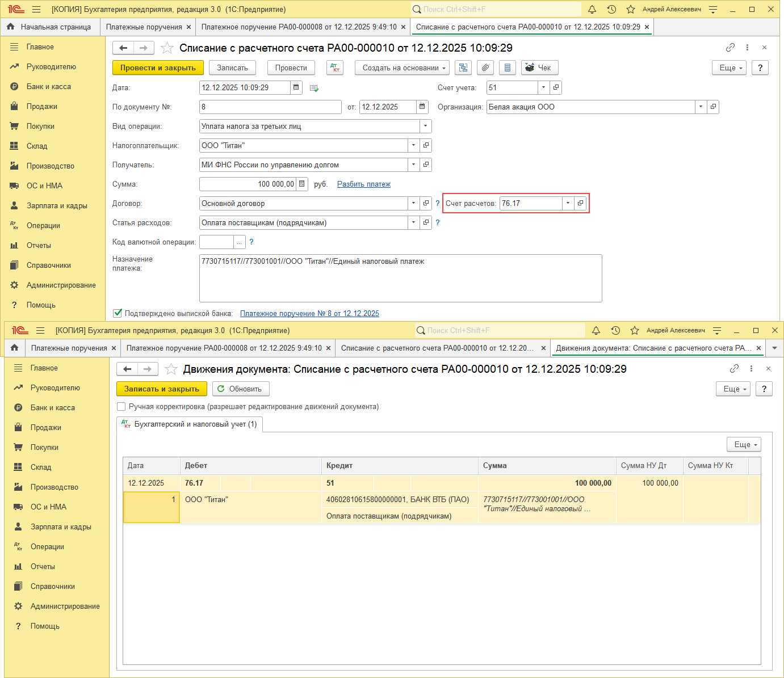Click the paperclip attached files icon
Image resolution: width=784 pixels, height=678 pixels.
[485, 68]
